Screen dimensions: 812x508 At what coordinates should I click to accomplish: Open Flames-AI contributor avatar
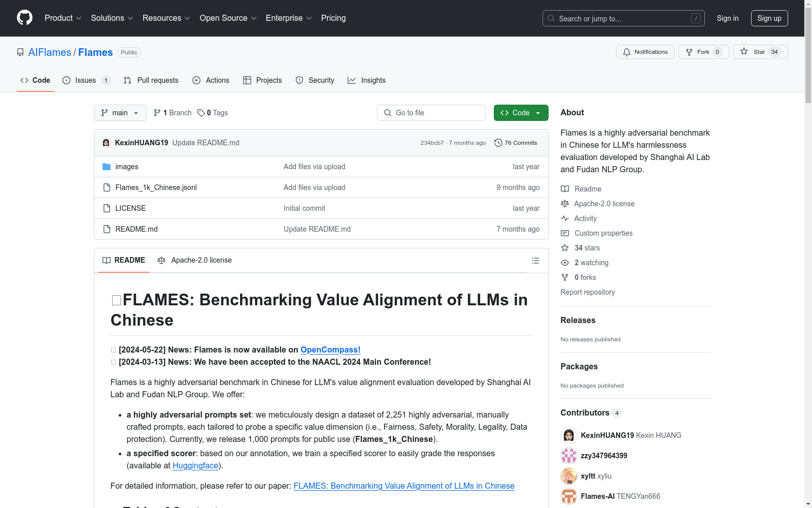[568, 496]
